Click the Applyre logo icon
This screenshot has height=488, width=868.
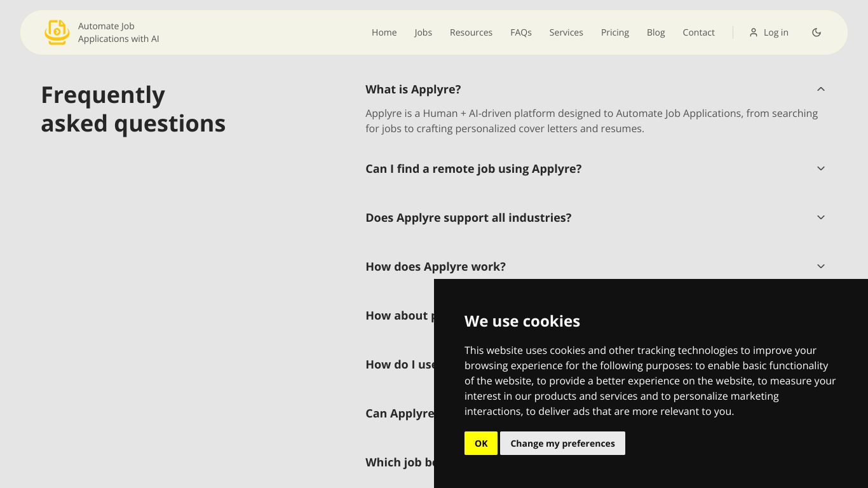[x=57, y=32]
